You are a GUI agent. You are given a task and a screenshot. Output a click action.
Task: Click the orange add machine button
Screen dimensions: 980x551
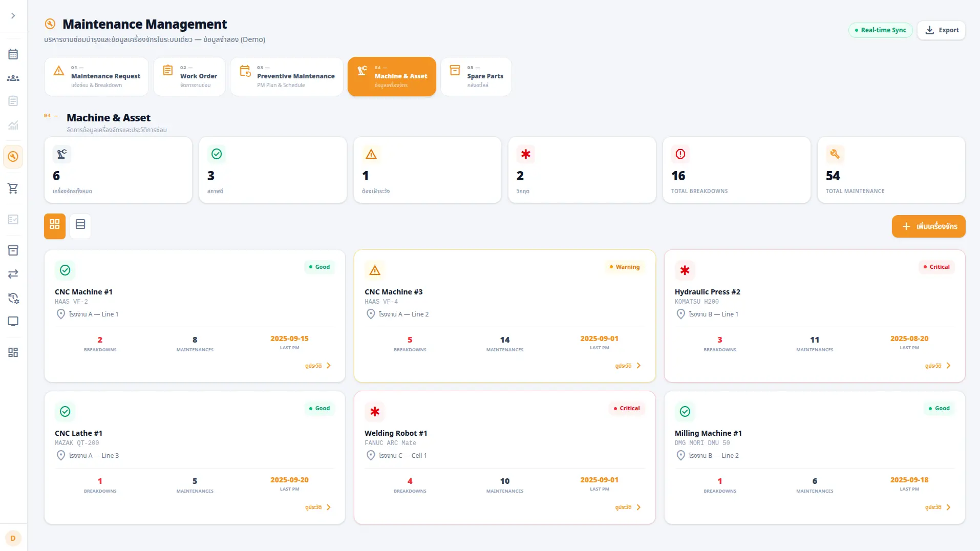click(x=929, y=226)
